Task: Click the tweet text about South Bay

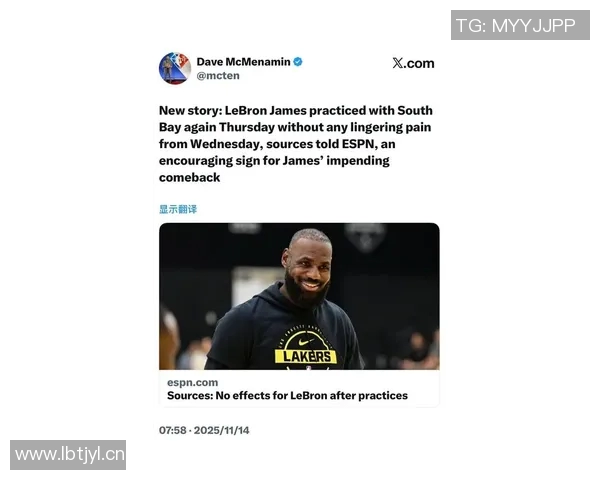Action: (296, 144)
